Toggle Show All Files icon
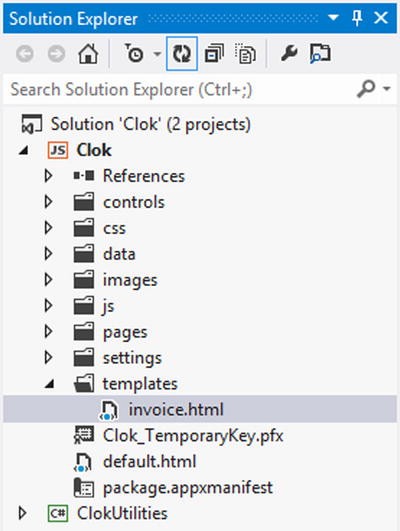 (245, 54)
